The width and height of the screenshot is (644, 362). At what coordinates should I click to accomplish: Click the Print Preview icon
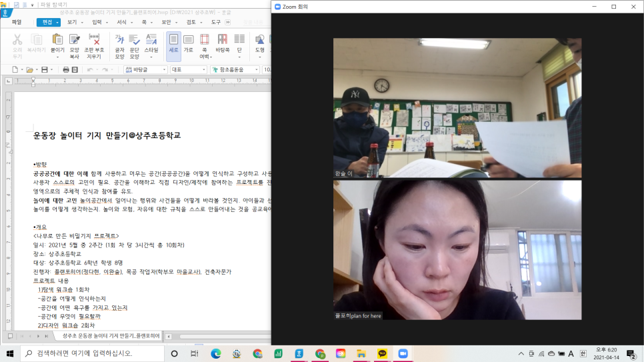(75, 69)
